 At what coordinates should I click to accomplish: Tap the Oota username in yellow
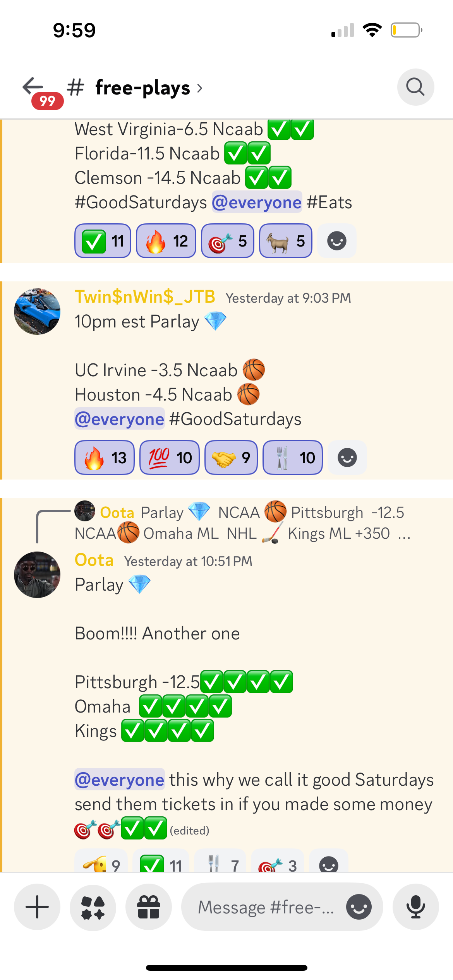pos(94,560)
